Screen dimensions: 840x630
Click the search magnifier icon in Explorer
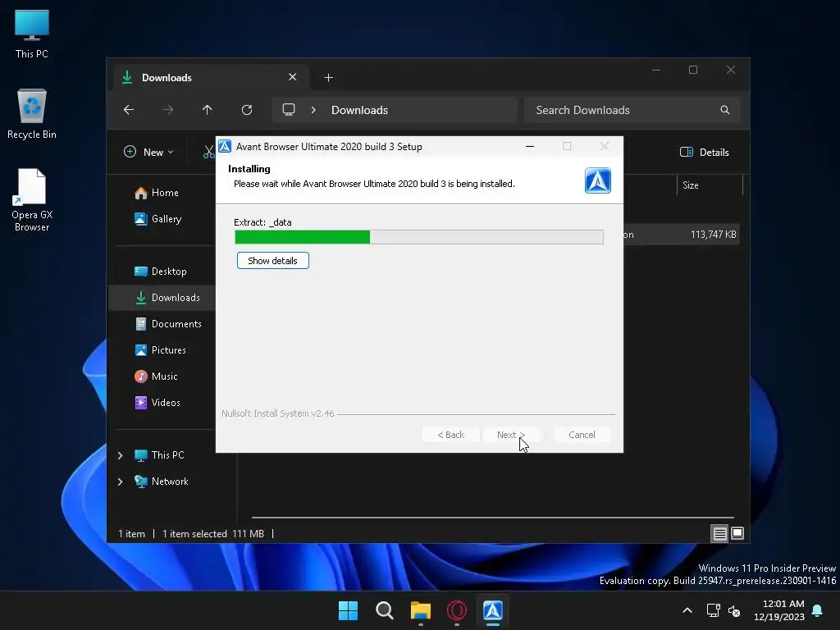[725, 110]
